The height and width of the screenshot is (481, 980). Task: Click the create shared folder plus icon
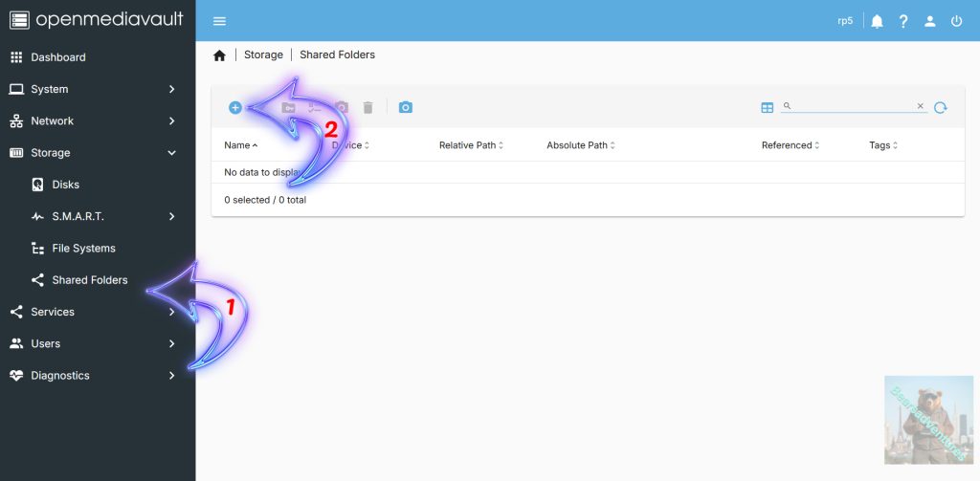pos(235,108)
